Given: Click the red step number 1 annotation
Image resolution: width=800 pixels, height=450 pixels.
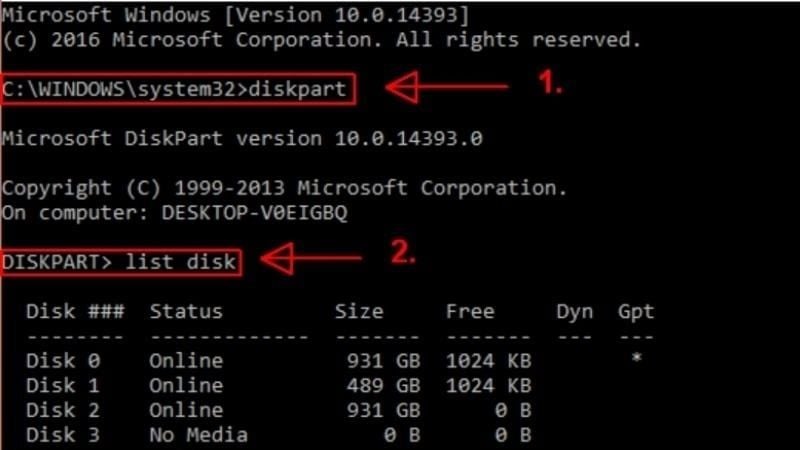Looking at the screenshot, I should (x=551, y=84).
